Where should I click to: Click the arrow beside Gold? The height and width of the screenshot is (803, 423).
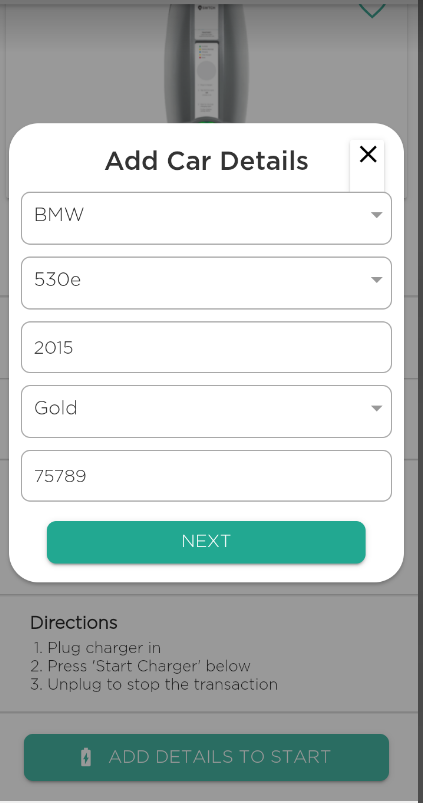[376, 408]
